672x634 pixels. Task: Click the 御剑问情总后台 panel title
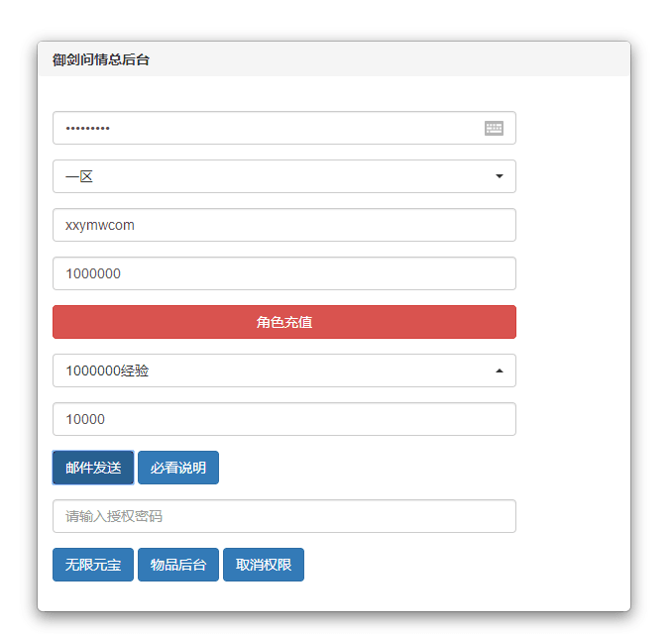(x=101, y=59)
